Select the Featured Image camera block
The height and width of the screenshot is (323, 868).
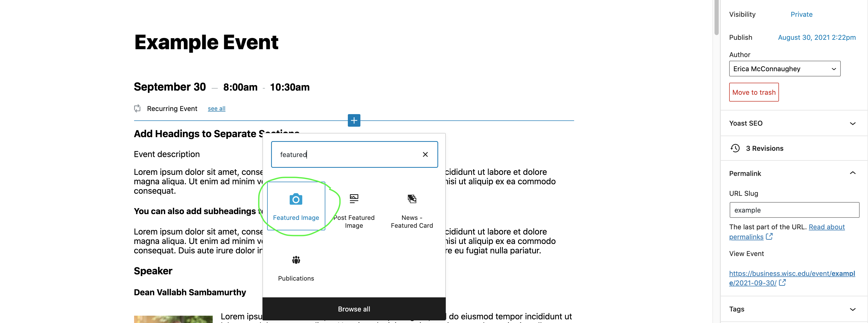pos(296,206)
